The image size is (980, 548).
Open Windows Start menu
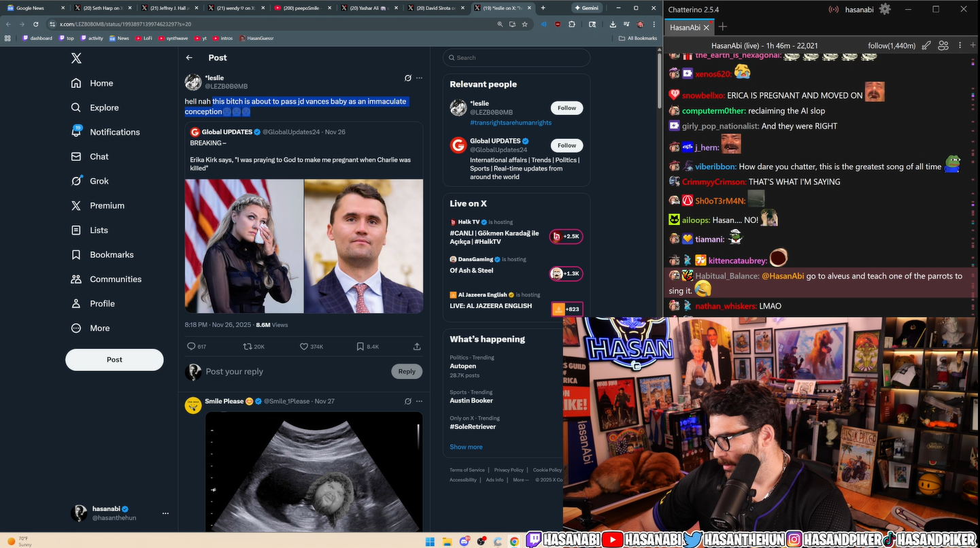429,541
